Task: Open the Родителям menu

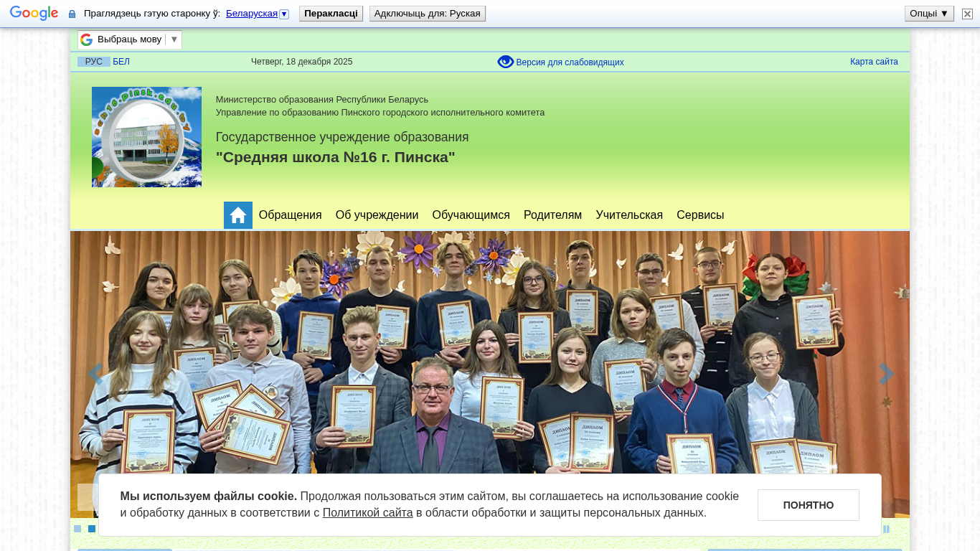Action: [552, 215]
